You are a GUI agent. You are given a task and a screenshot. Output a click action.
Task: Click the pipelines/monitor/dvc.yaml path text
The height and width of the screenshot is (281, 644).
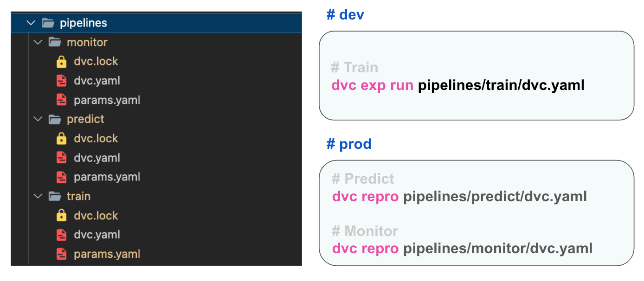[497, 249]
